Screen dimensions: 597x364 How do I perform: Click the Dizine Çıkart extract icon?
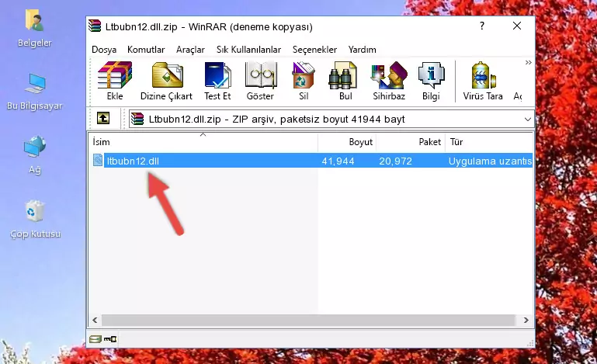click(166, 81)
